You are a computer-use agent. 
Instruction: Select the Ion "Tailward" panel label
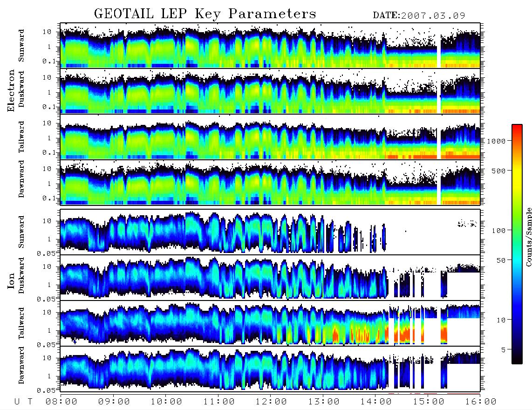21,323
